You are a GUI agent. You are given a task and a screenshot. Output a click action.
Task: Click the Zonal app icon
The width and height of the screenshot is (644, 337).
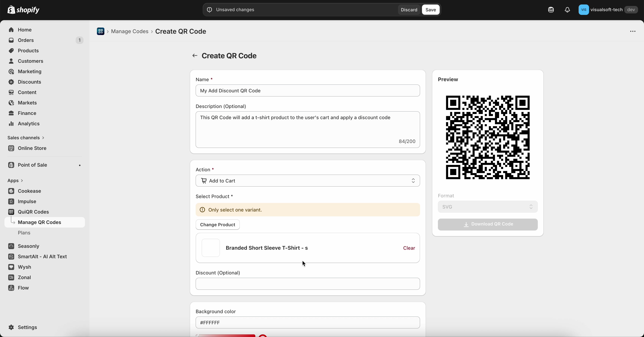[x=11, y=277]
